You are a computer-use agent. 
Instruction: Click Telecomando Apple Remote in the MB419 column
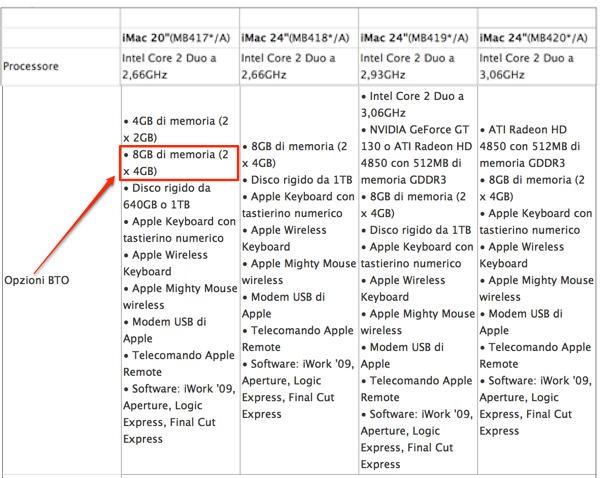pyautogui.click(x=417, y=389)
